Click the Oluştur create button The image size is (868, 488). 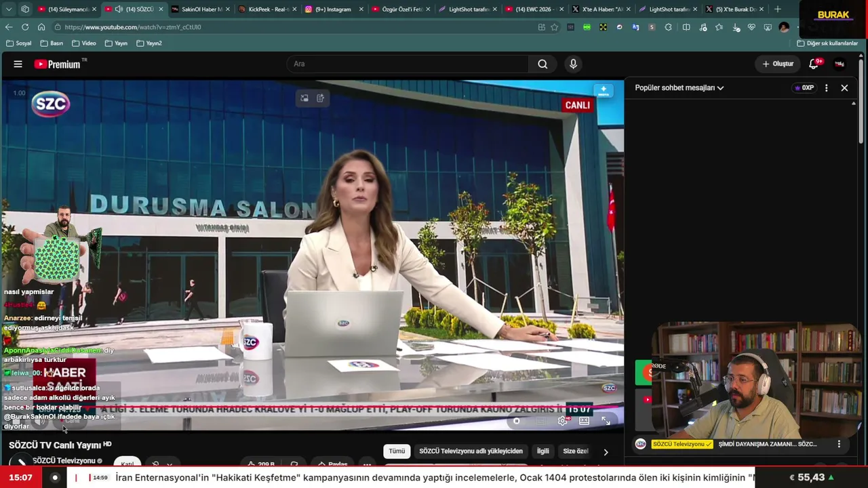point(777,64)
